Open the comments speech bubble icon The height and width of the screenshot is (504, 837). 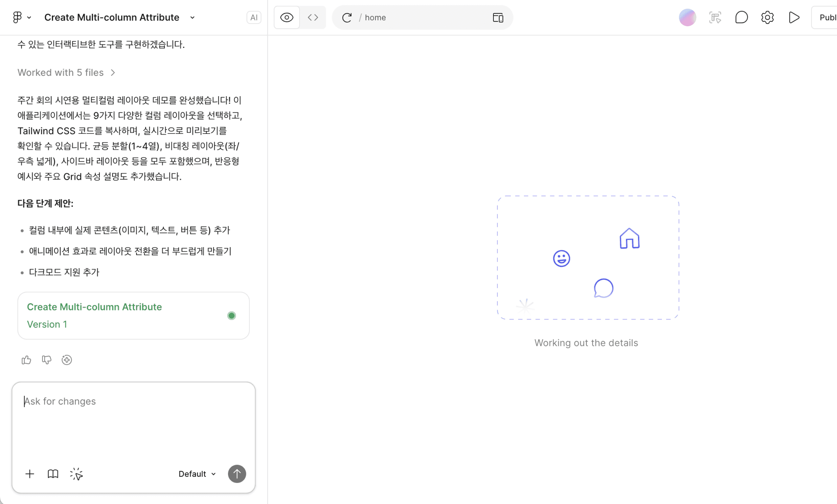(x=741, y=17)
